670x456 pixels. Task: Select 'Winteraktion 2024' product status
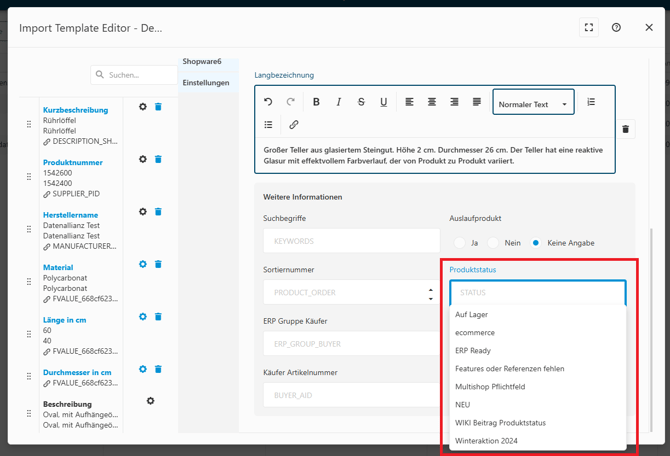tap(486, 441)
